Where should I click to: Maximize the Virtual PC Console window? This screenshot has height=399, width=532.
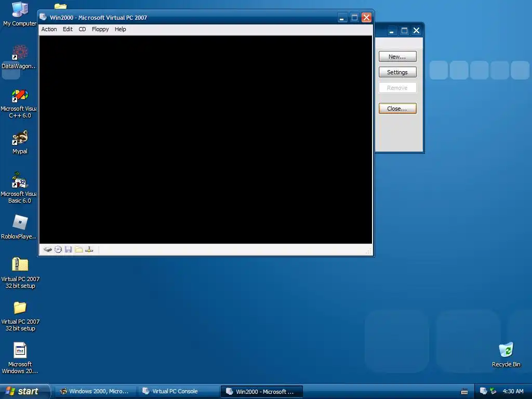tap(404, 31)
